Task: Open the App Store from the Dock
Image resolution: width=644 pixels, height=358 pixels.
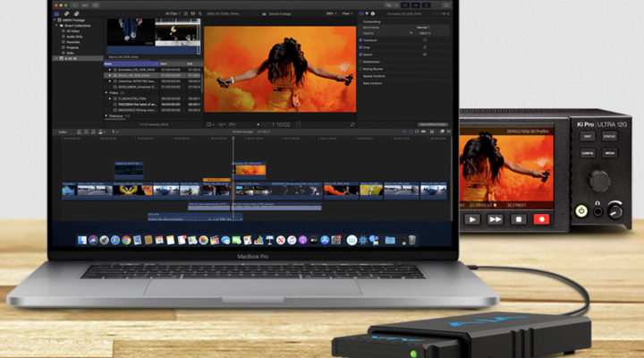Action: coord(325,240)
